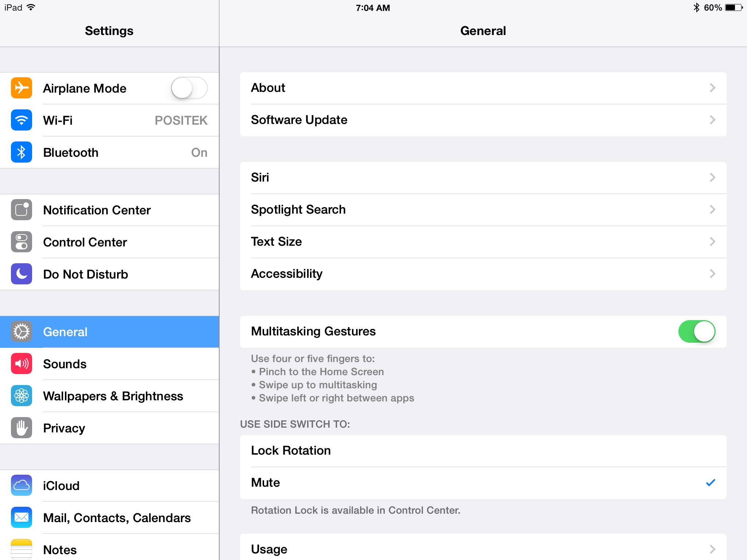This screenshot has width=747, height=560.
Task: Open Wi-Fi settings in sidebar
Action: tap(109, 120)
